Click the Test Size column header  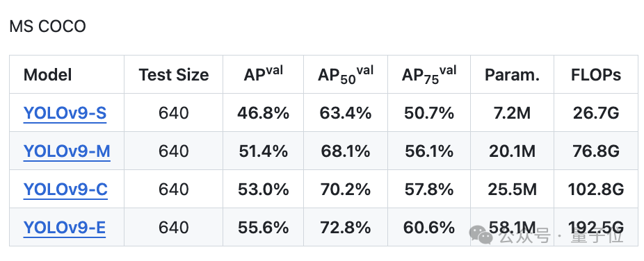point(174,75)
